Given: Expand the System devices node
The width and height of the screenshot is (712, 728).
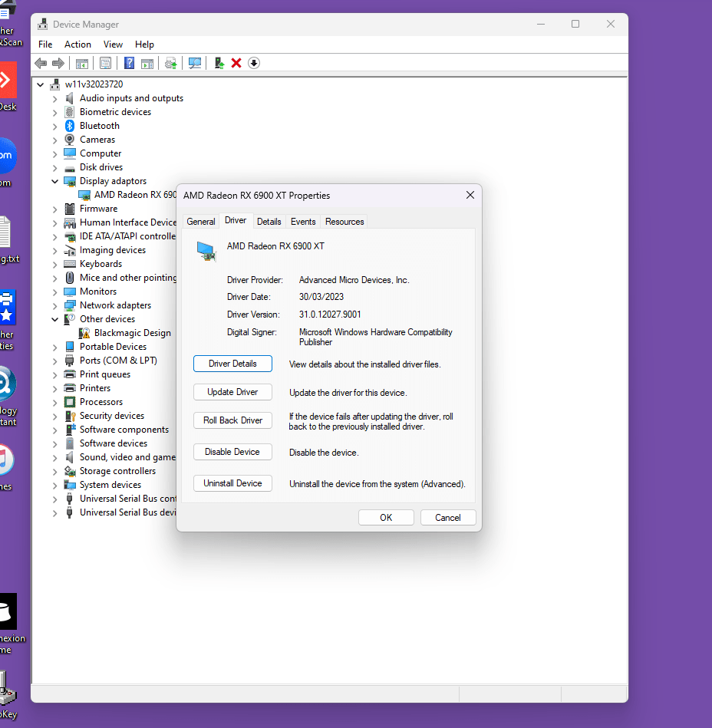Looking at the screenshot, I should (x=54, y=485).
